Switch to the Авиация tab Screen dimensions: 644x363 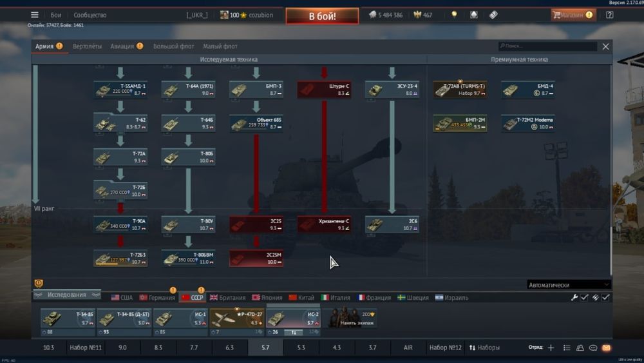pyautogui.click(x=126, y=46)
